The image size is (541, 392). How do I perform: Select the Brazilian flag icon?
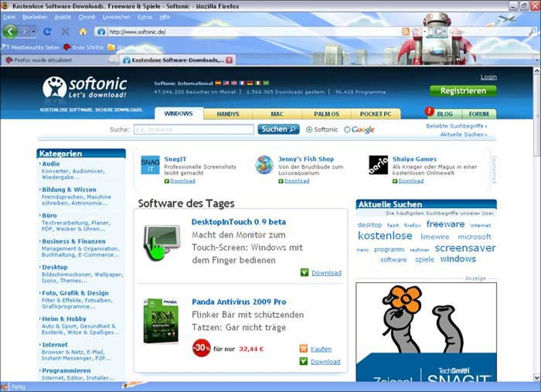266,83
